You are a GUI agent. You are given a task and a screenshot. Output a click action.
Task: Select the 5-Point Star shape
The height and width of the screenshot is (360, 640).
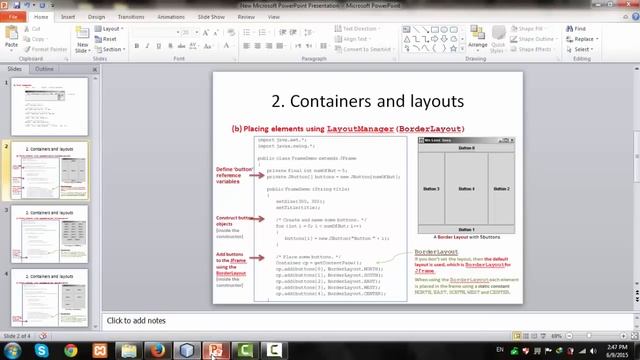coord(453,49)
